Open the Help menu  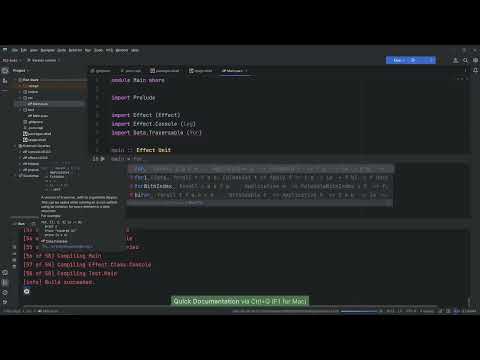(x=135, y=50)
